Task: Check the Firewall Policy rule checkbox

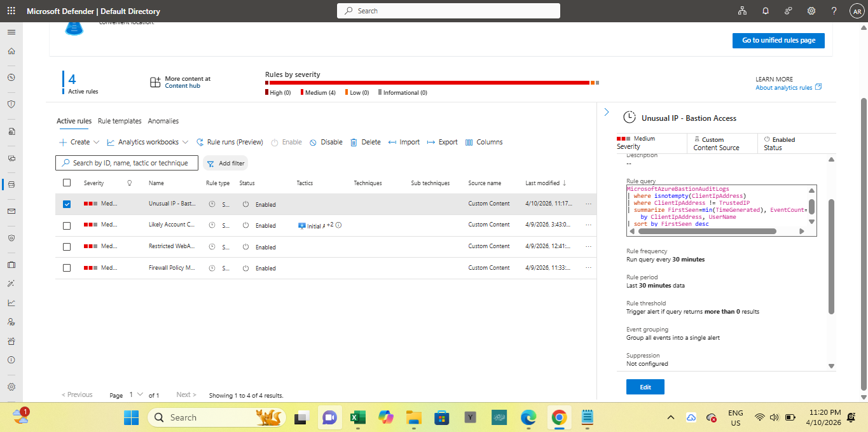Action: coord(67,268)
